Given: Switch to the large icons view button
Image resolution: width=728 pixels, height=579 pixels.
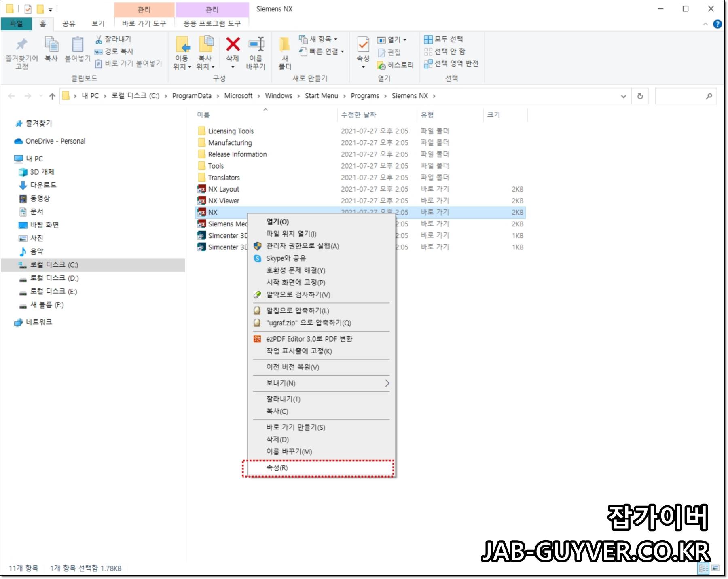Looking at the screenshot, I should click(715, 568).
